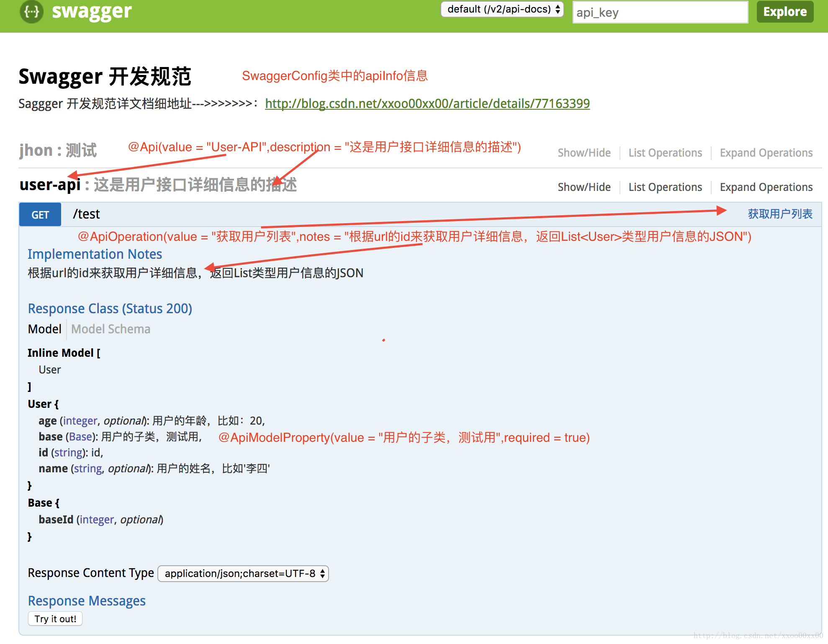This screenshot has height=644, width=828.
Task: Click the name property line
Action: [154, 469]
